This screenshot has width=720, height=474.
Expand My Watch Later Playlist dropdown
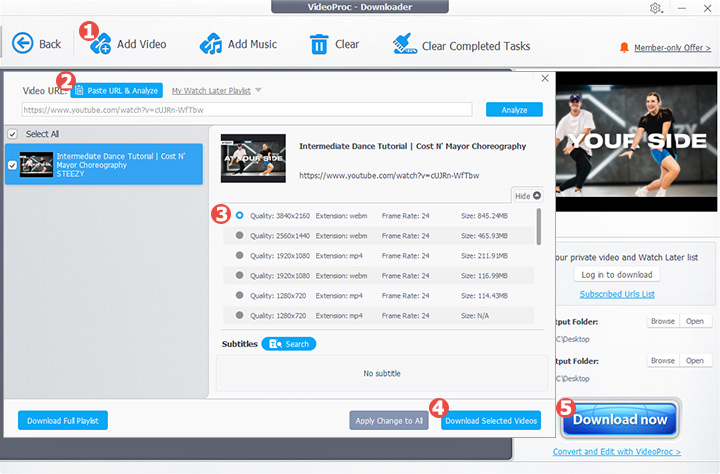tap(258, 90)
